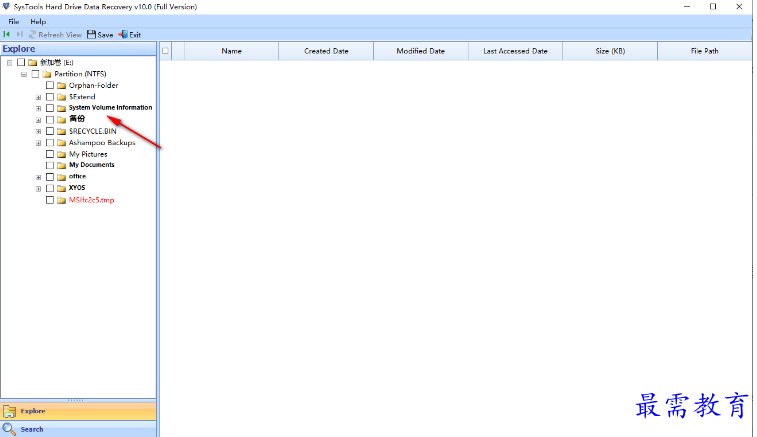Maximize the SysTools window
This screenshot has width=757, height=437.
click(x=713, y=7)
